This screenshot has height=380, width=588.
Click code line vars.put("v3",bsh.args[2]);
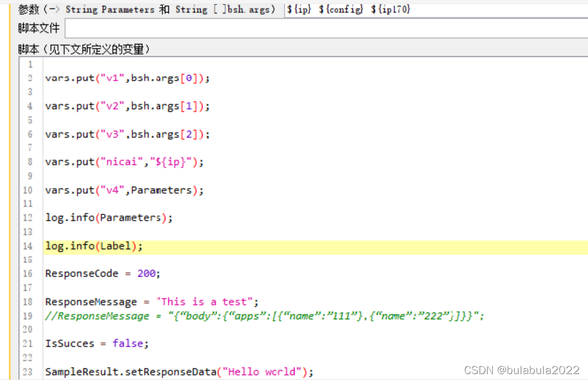tap(128, 134)
